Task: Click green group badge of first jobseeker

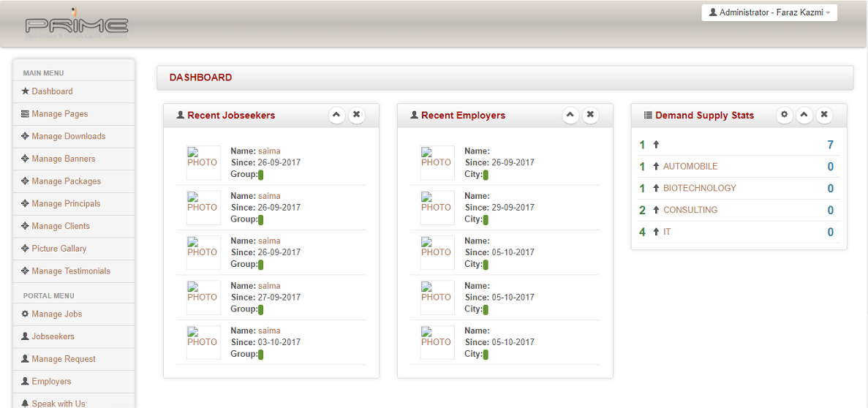Action: (261, 175)
